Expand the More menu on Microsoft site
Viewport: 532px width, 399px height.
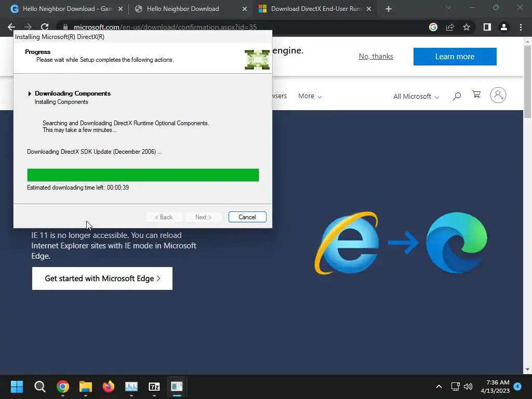(310, 96)
